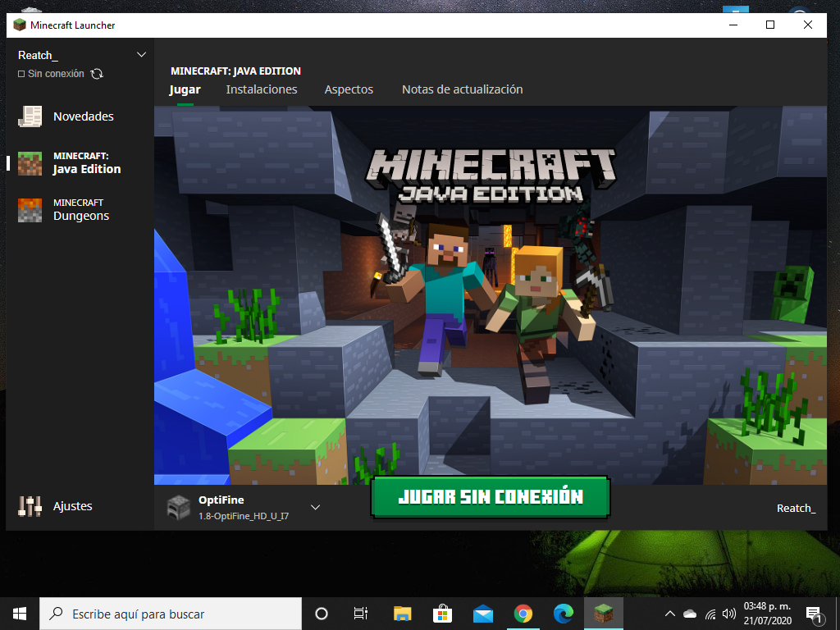Image resolution: width=840 pixels, height=630 pixels.
Task: Click the OptiFine furnace installation icon
Action: coord(178,507)
